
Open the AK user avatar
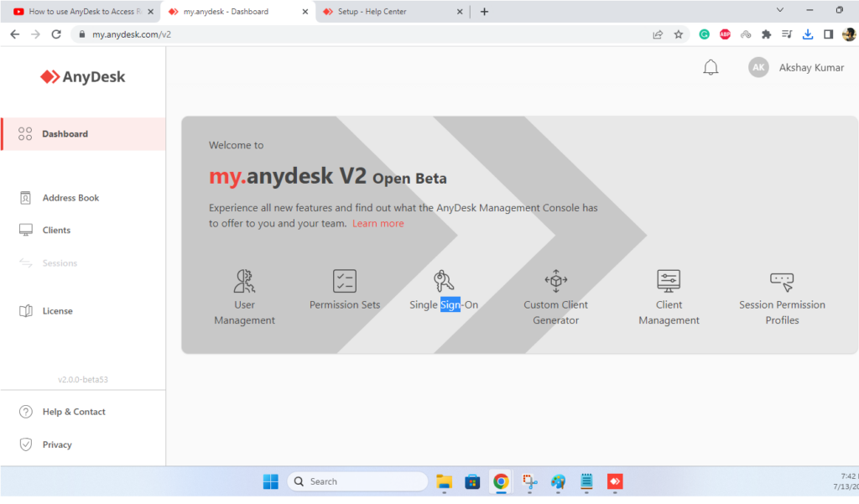coord(758,67)
